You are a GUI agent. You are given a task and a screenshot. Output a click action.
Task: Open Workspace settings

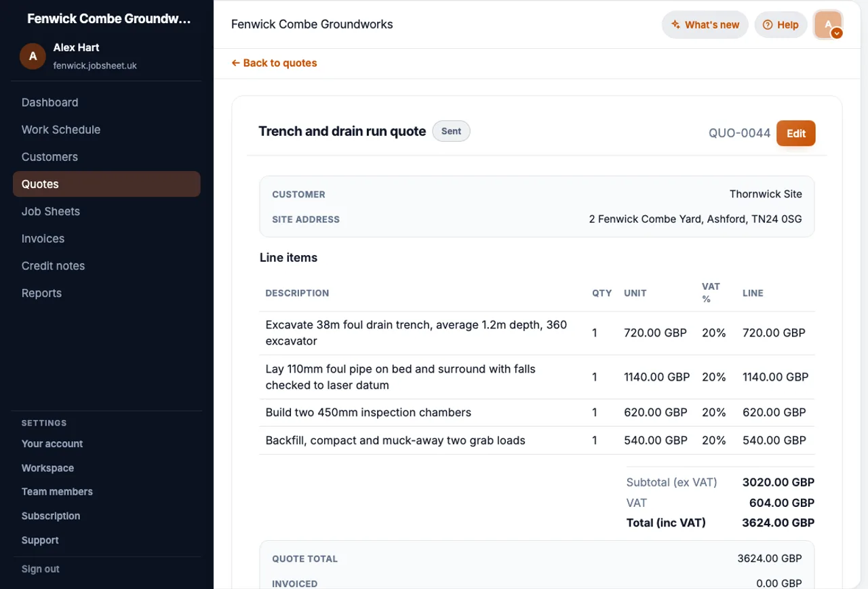47,468
